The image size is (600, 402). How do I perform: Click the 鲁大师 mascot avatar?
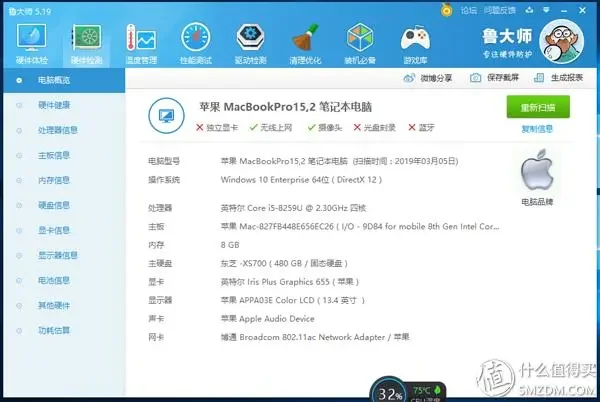click(x=561, y=41)
